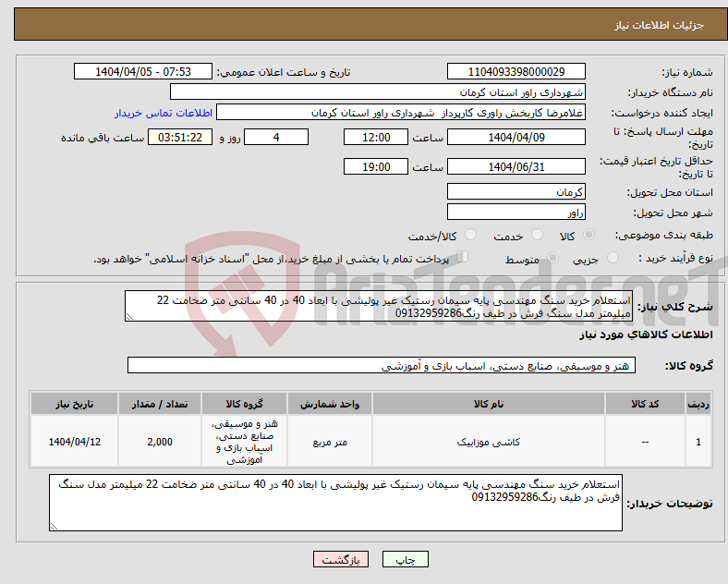Click the کاشی موزاییک item cell
The height and width of the screenshot is (584, 728).
coord(489,442)
